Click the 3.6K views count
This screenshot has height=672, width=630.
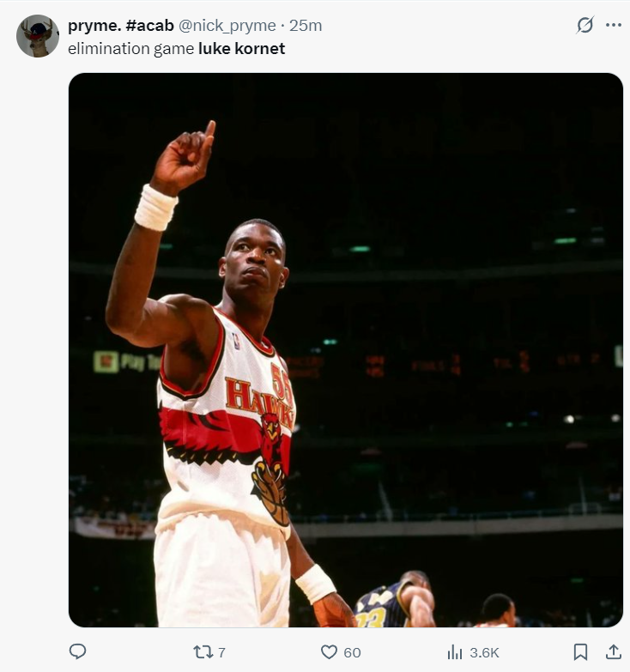pos(484,652)
